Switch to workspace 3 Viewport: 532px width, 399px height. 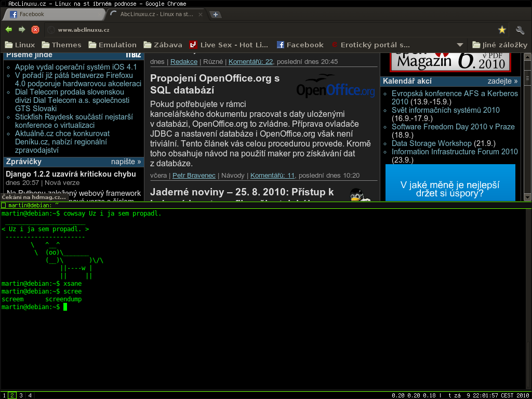click(x=21, y=395)
